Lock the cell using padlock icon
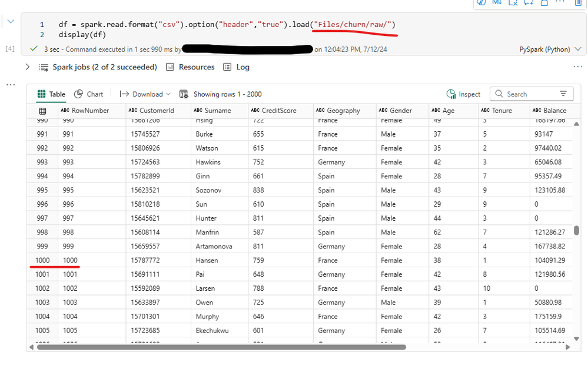 pyautogui.click(x=544, y=2)
